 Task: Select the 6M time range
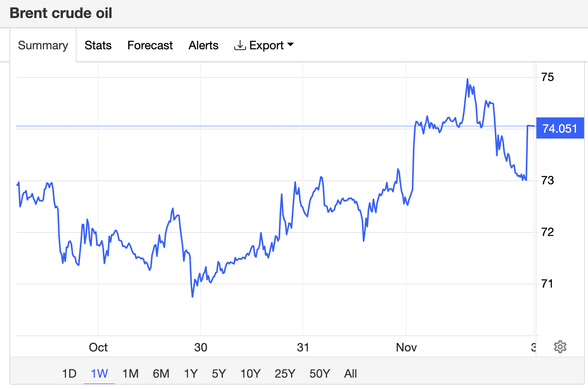[x=161, y=374]
